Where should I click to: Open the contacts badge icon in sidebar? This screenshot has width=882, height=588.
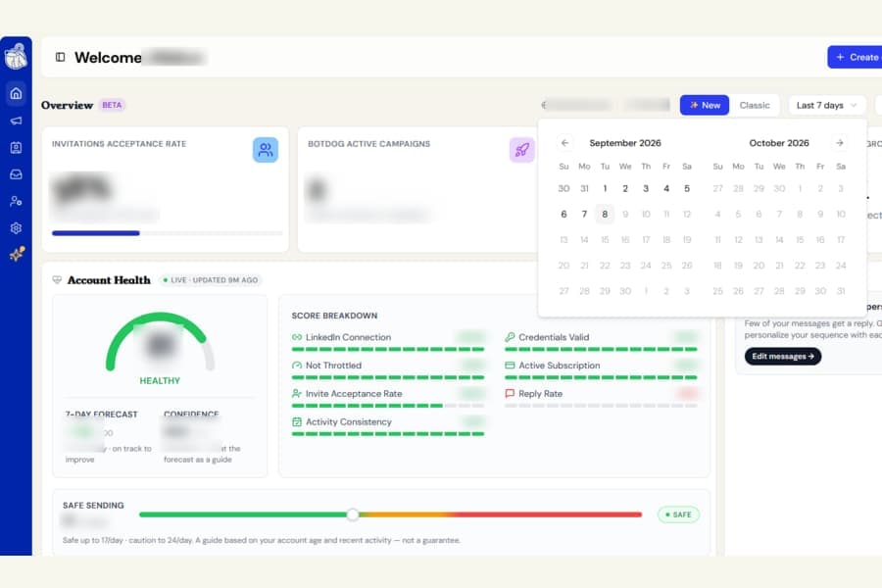[16, 147]
